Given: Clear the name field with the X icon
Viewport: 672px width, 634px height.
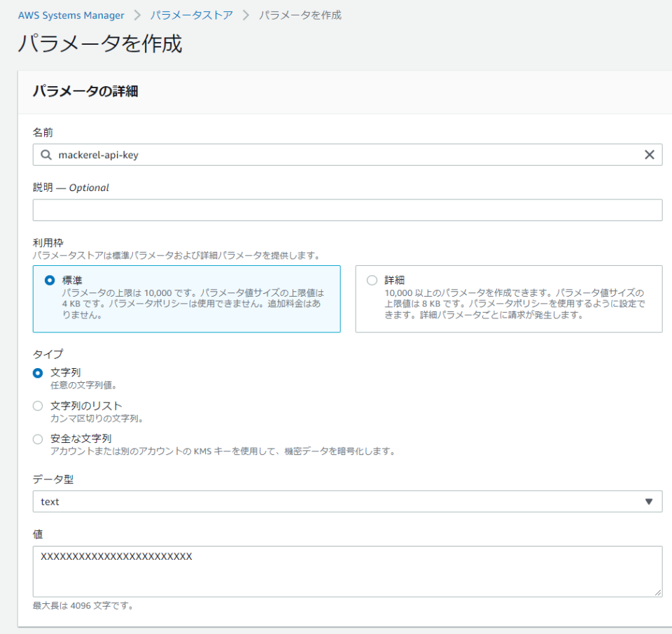Looking at the screenshot, I should pyautogui.click(x=650, y=155).
